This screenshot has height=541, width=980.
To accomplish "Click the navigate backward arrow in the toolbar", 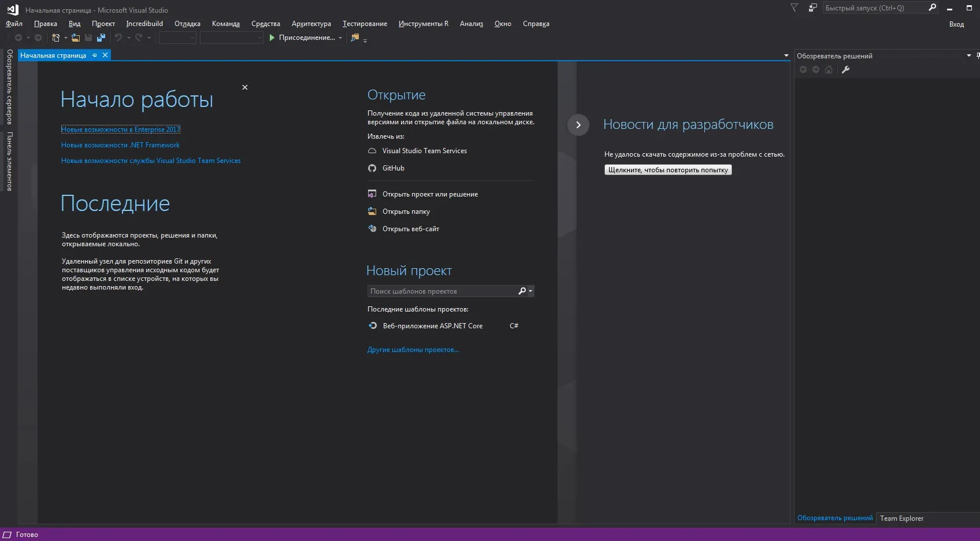I will tap(18, 38).
